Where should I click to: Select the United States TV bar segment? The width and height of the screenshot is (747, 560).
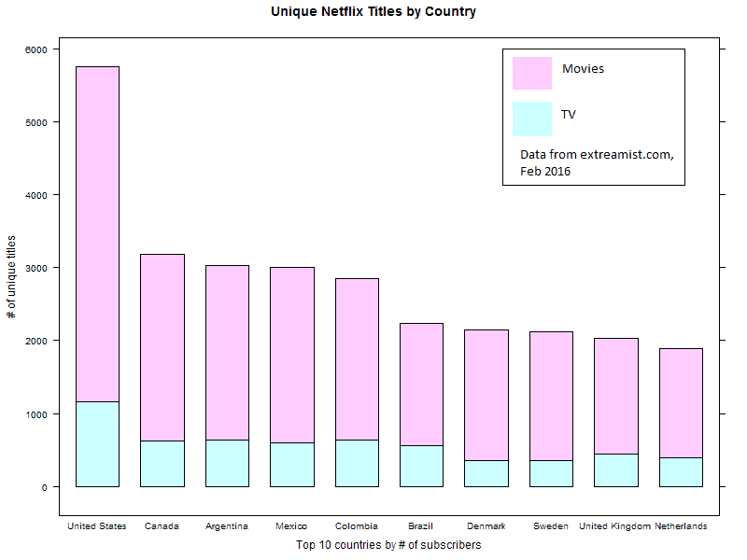click(x=97, y=444)
